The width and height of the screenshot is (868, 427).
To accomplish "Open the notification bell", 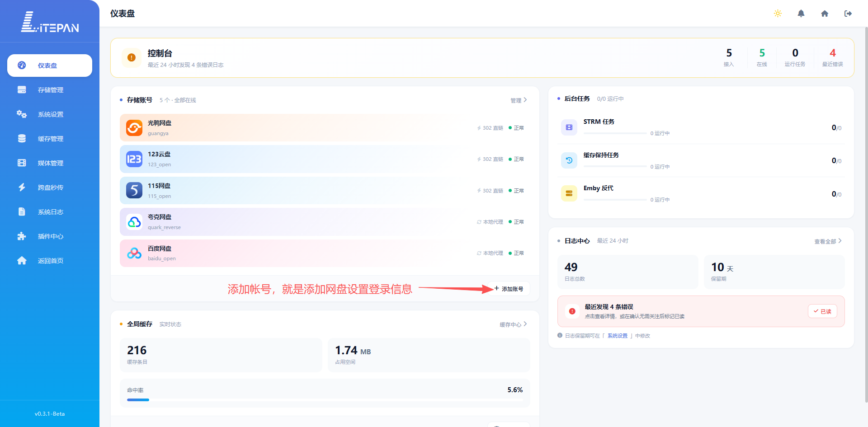I will coord(801,14).
